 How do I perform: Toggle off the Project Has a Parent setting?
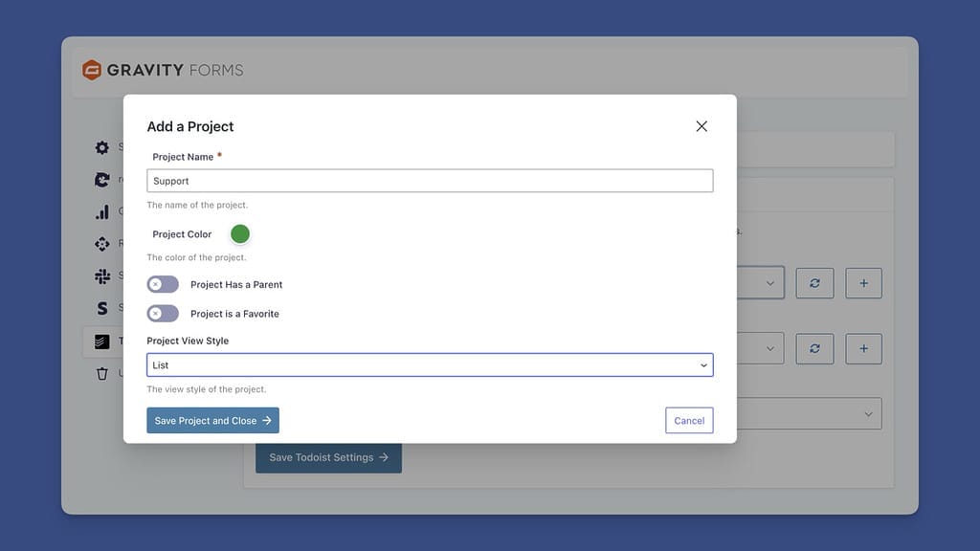[x=164, y=284]
